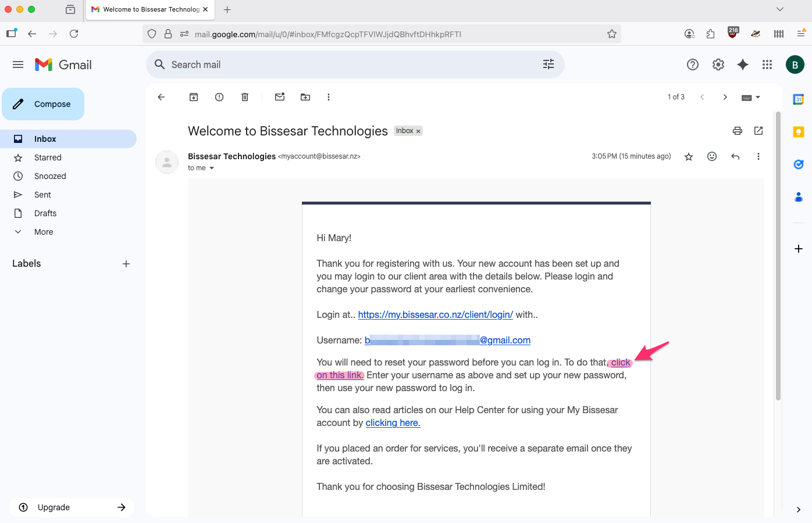Viewport: 812px width, 523px height.
Task: Open Google Tasks side panel
Action: pos(799,164)
